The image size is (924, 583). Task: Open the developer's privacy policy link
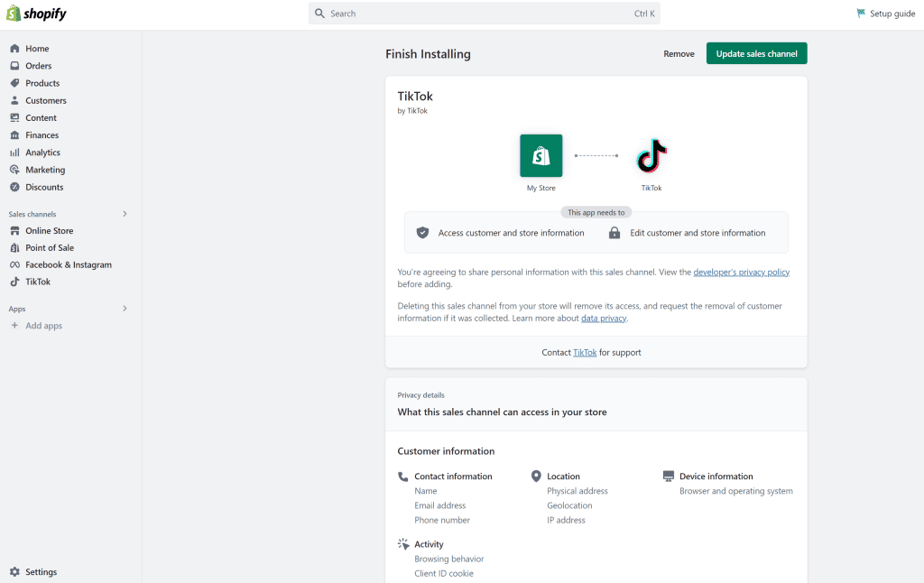(x=742, y=273)
